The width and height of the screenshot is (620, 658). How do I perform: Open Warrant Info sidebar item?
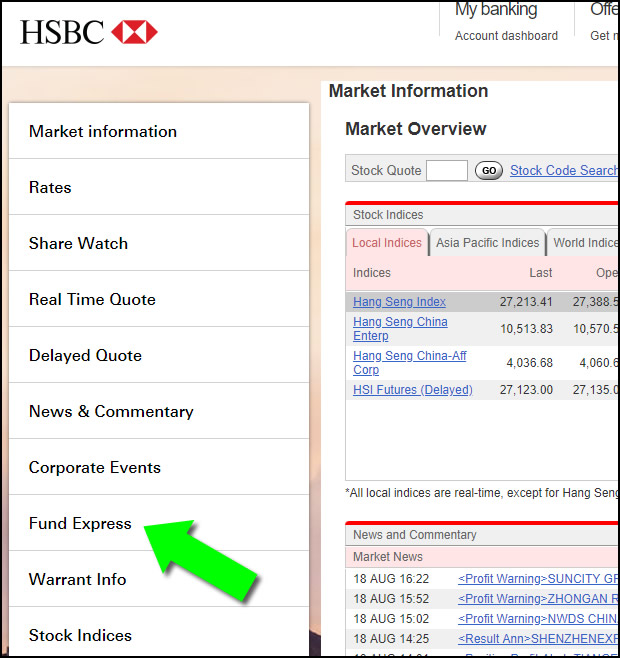pyautogui.click(x=159, y=579)
